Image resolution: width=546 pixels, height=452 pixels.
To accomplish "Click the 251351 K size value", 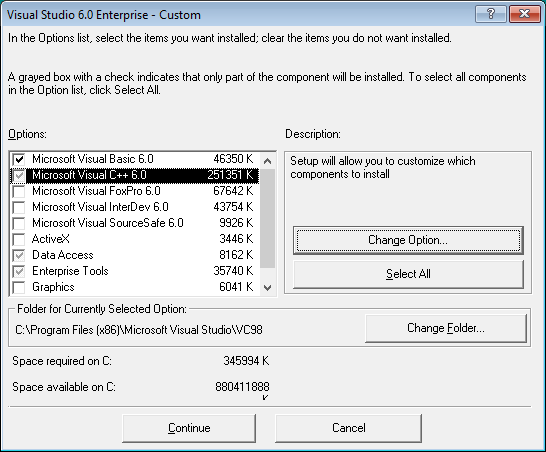I will (x=230, y=175).
